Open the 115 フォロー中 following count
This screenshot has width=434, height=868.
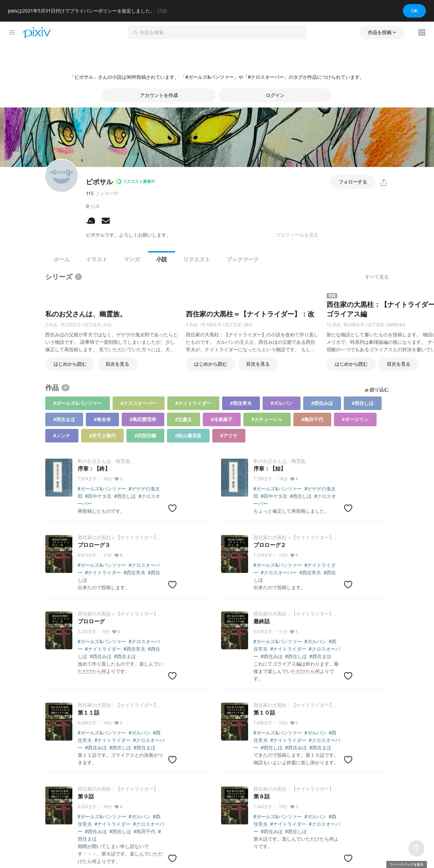coord(102,193)
